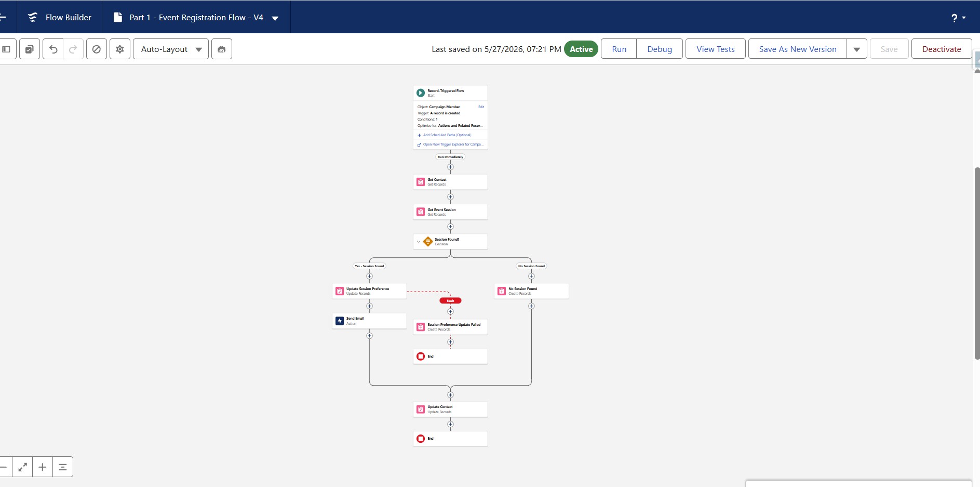
Task: Select the final End element icon
Action: coord(421,439)
